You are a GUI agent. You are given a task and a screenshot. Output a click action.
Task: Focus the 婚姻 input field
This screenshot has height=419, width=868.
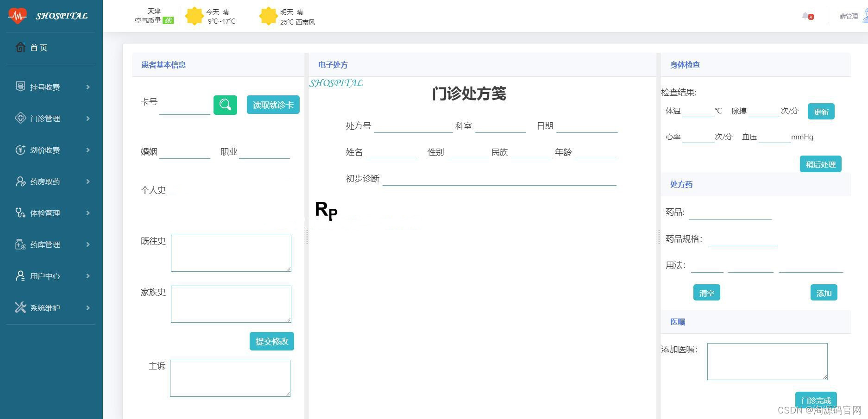(x=185, y=152)
